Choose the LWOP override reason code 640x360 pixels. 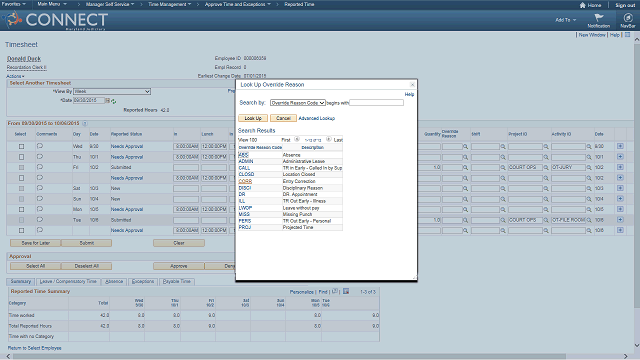[245, 208]
